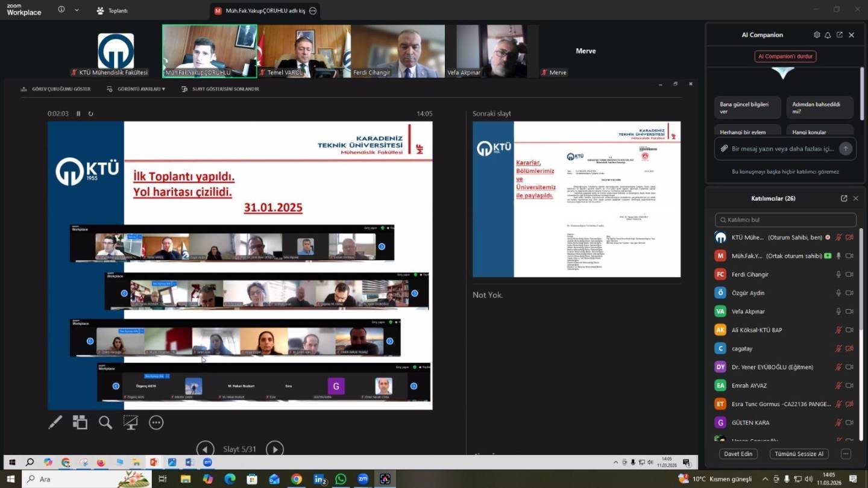Advance to the next slide arrow

[x=274, y=449]
